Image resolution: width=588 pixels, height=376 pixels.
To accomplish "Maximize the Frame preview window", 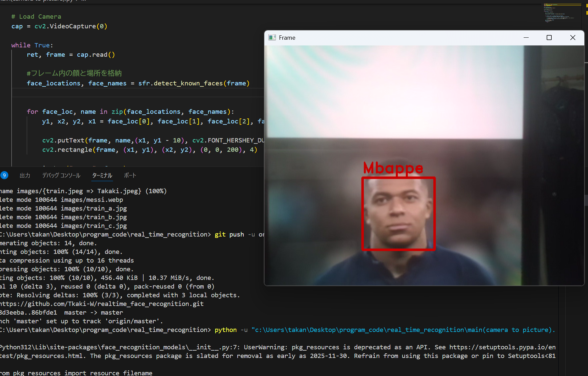I will [549, 38].
